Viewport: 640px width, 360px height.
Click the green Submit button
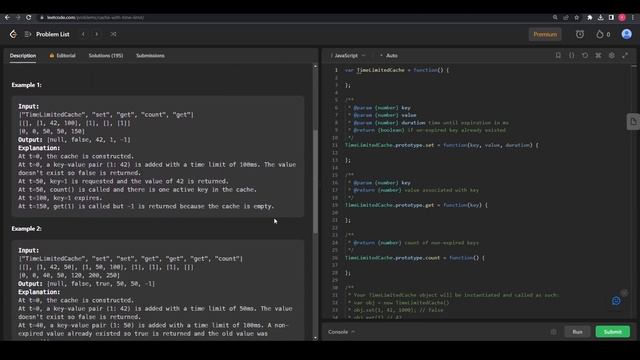(613, 332)
